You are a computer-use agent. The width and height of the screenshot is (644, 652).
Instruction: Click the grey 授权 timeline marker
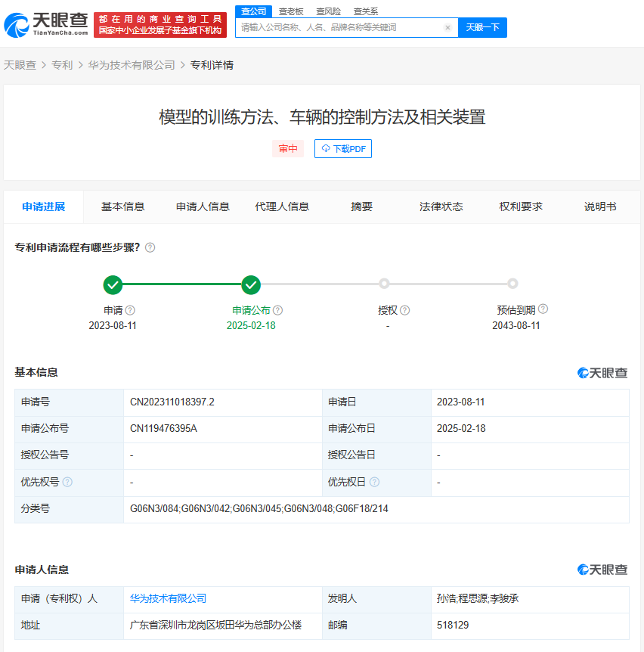(x=384, y=284)
